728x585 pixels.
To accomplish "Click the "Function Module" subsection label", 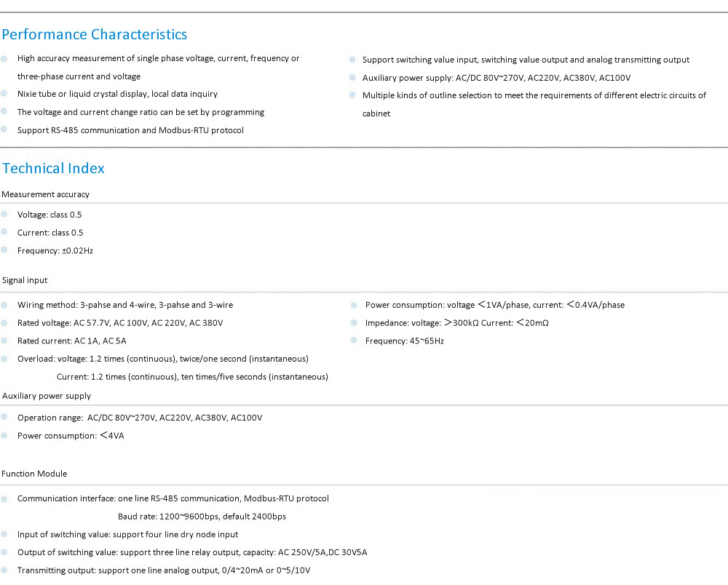I will click(34, 474).
